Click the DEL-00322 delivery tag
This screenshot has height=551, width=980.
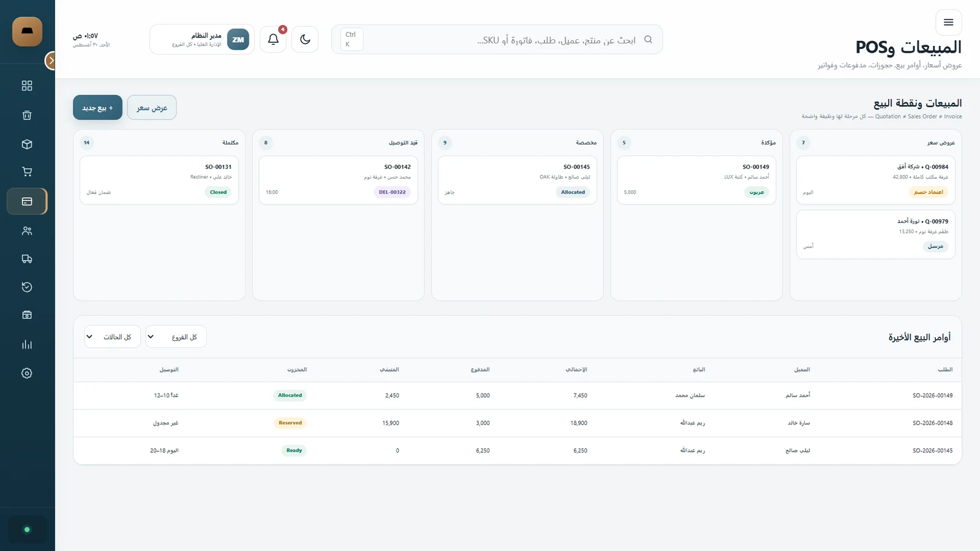392,192
